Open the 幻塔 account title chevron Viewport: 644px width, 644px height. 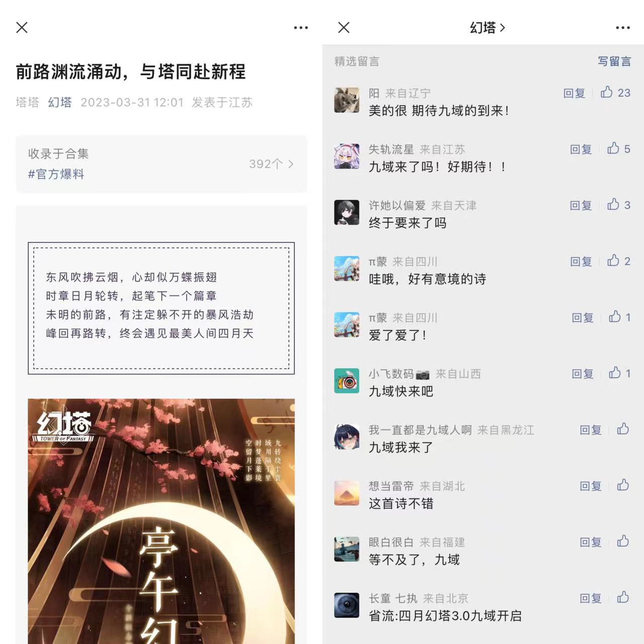point(503,28)
